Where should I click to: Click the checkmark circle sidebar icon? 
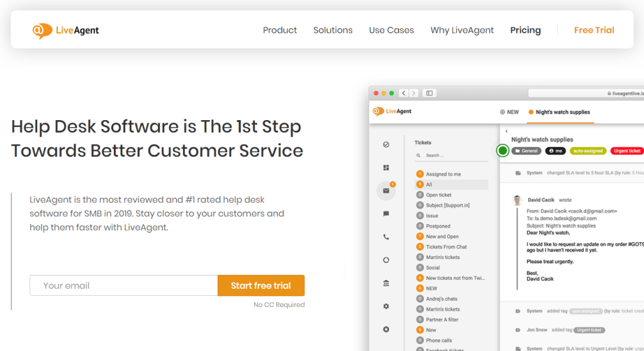386,145
